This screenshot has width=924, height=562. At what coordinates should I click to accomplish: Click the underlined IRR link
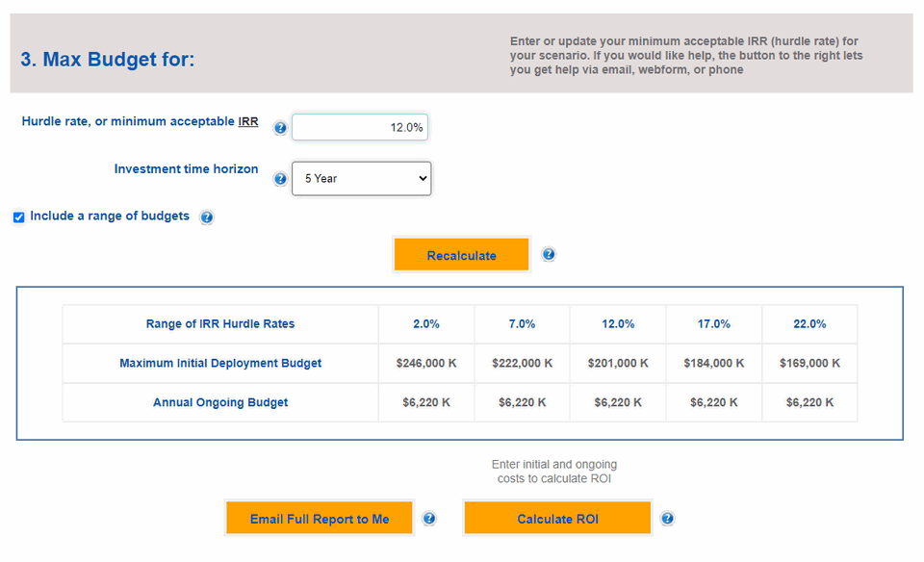point(247,121)
